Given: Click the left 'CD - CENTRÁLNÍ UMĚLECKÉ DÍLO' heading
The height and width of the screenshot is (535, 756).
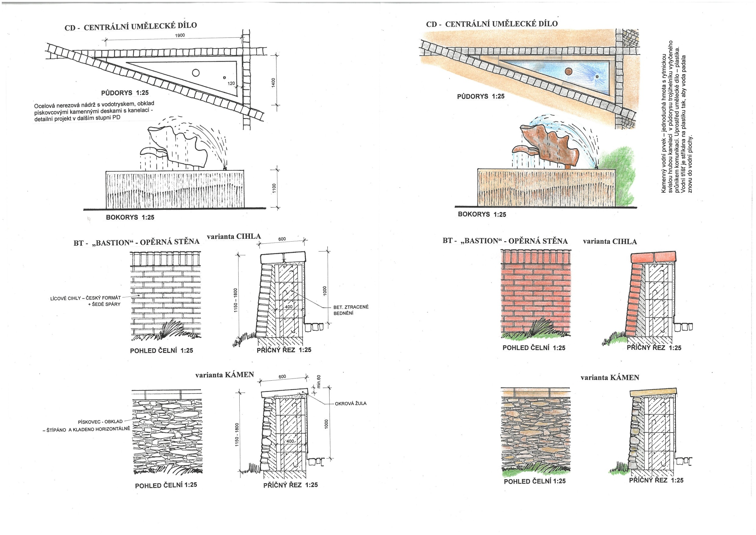Looking at the screenshot, I should click(130, 27).
